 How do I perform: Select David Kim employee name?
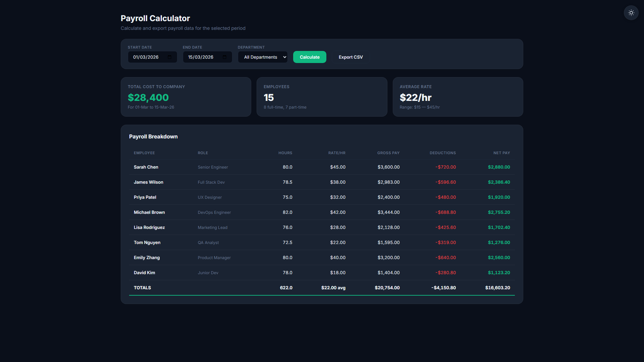point(144,273)
